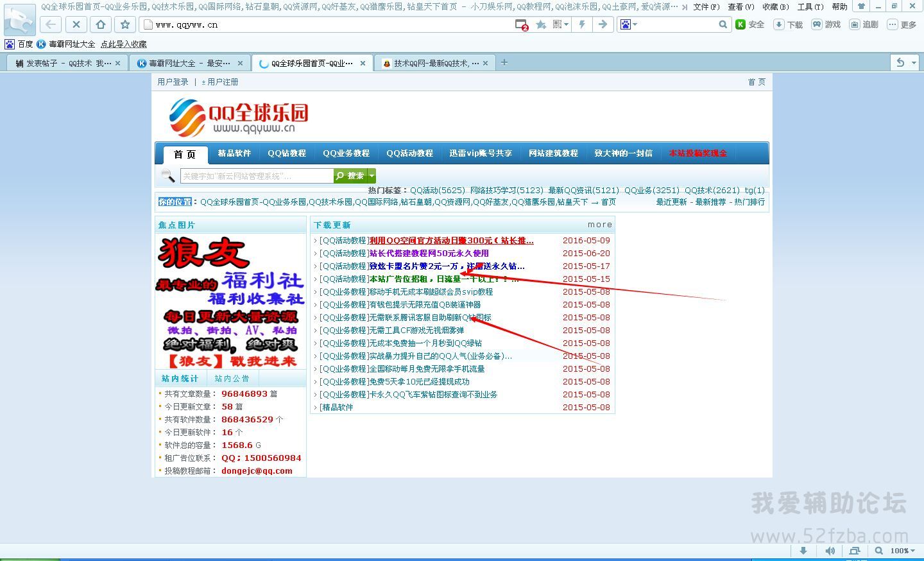Open a new tab with plus button
Screen dimensions: 924x561
tap(504, 62)
